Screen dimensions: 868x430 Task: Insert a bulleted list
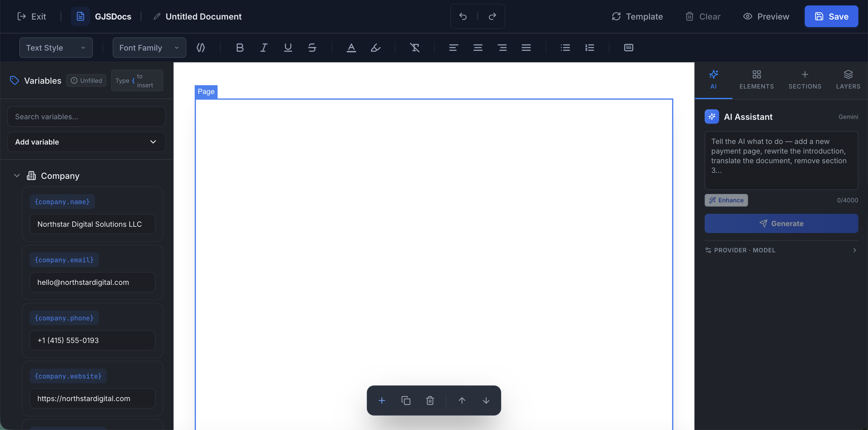(x=565, y=48)
